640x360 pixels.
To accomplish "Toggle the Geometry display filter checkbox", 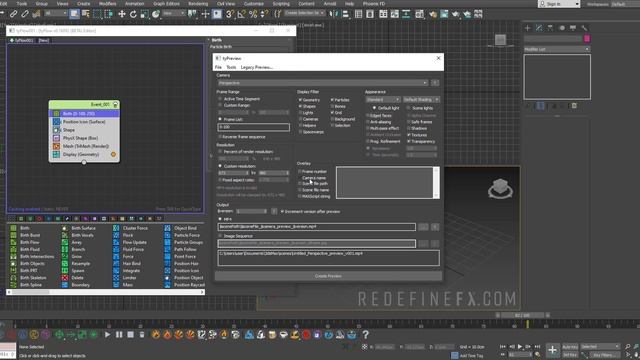I will pos(300,100).
